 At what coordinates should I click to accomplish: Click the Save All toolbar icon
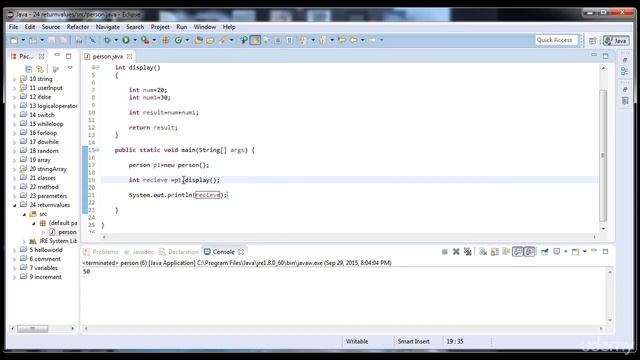tap(64, 40)
